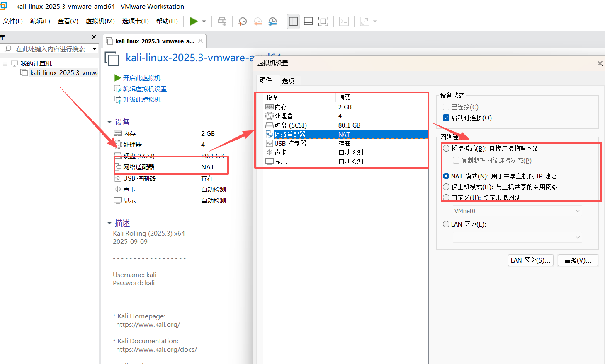Click the memory icon in the settings dialog list
The width and height of the screenshot is (605, 364).
(x=270, y=107)
